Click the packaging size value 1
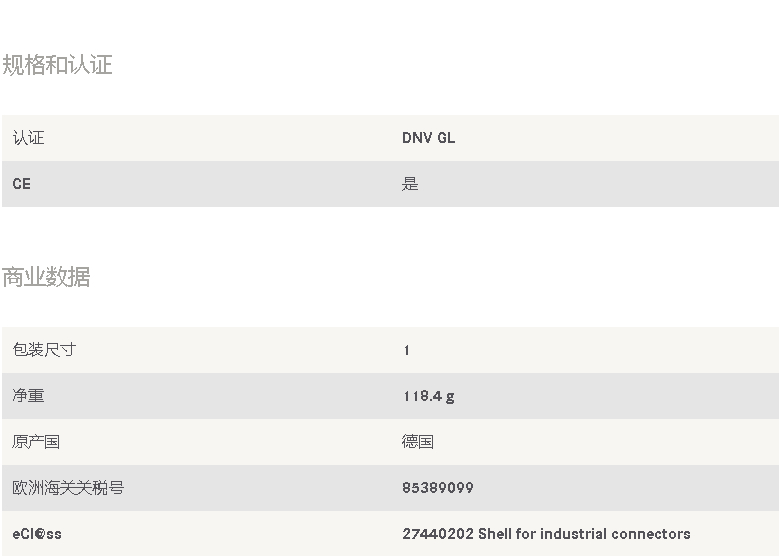 [406, 350]
